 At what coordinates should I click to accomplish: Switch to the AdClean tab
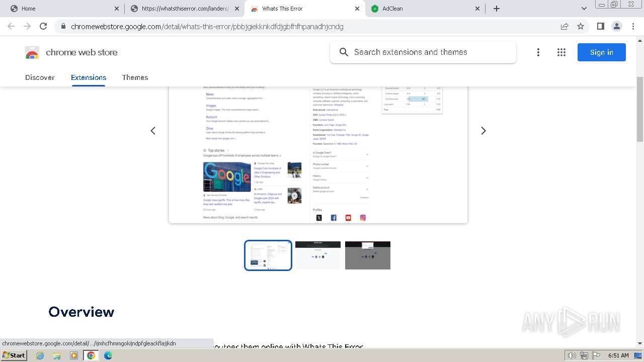click(423, 9)
